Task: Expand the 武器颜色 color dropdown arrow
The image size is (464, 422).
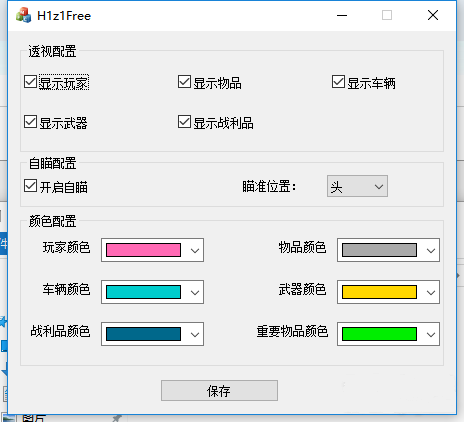Action: coord(431,292)
